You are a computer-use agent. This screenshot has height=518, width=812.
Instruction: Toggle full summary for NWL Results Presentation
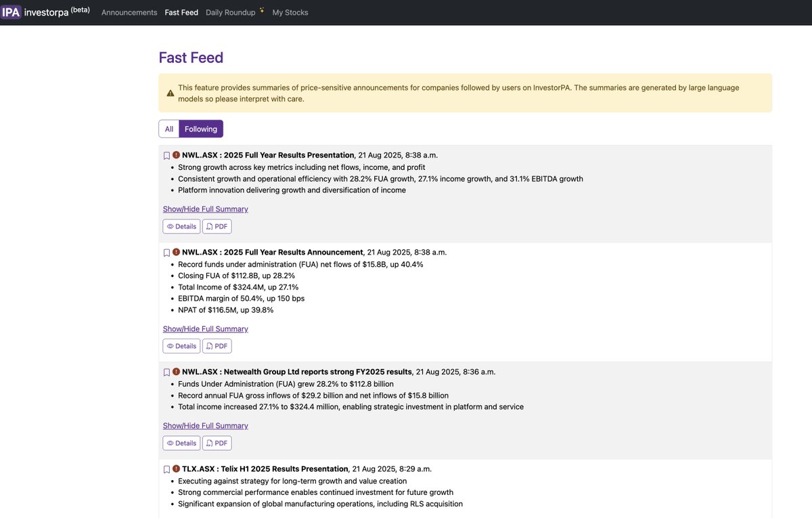(x=206, y=209)
